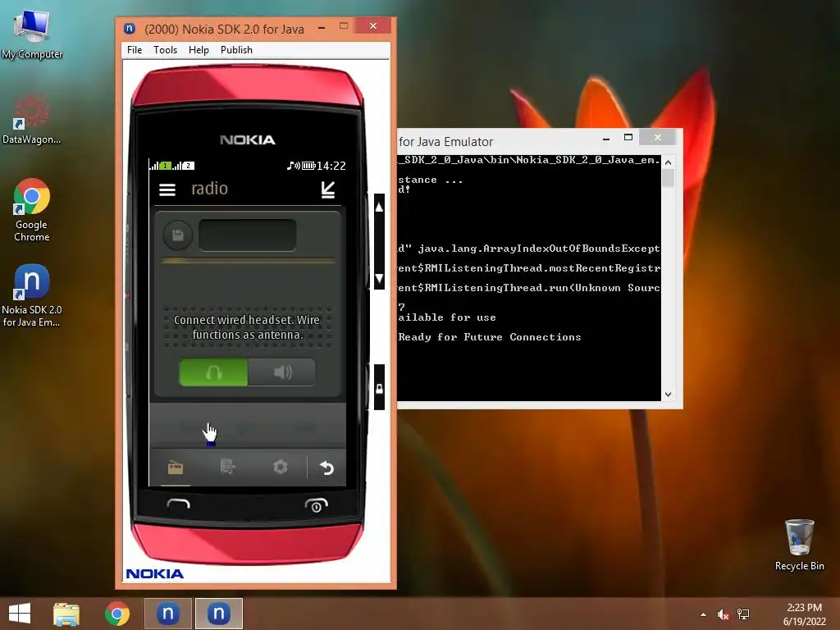Open File Explorer from taskbar

pos(66,614)
